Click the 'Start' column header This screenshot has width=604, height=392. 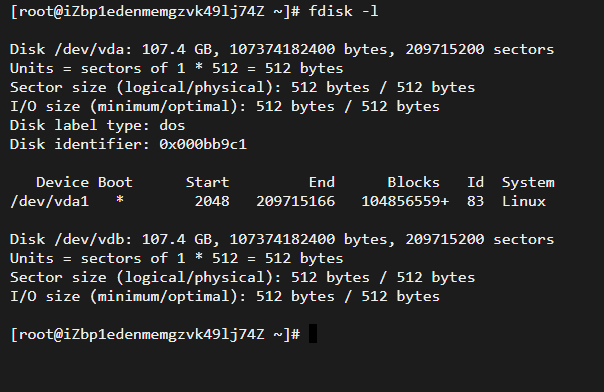(x=208, y=182)
